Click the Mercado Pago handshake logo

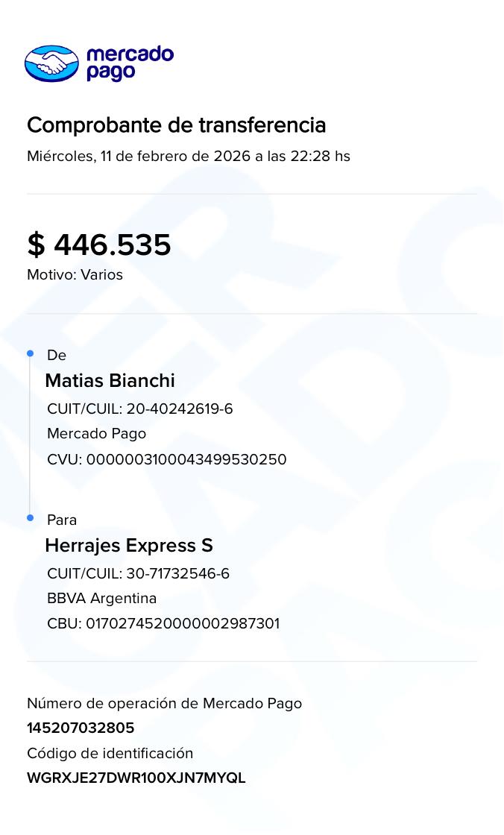pyautogui.click(x=51, y=63)
